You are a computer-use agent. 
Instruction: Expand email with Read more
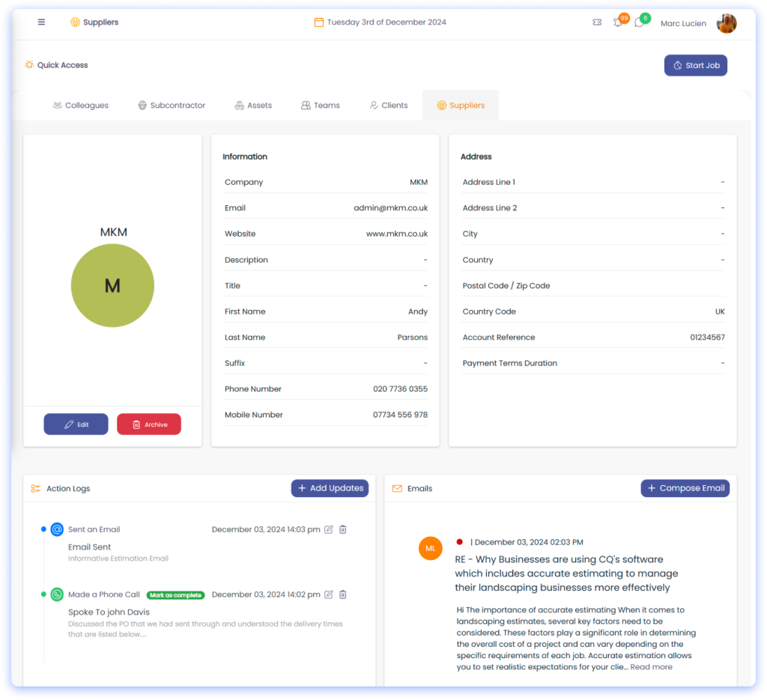click(651, 667)
